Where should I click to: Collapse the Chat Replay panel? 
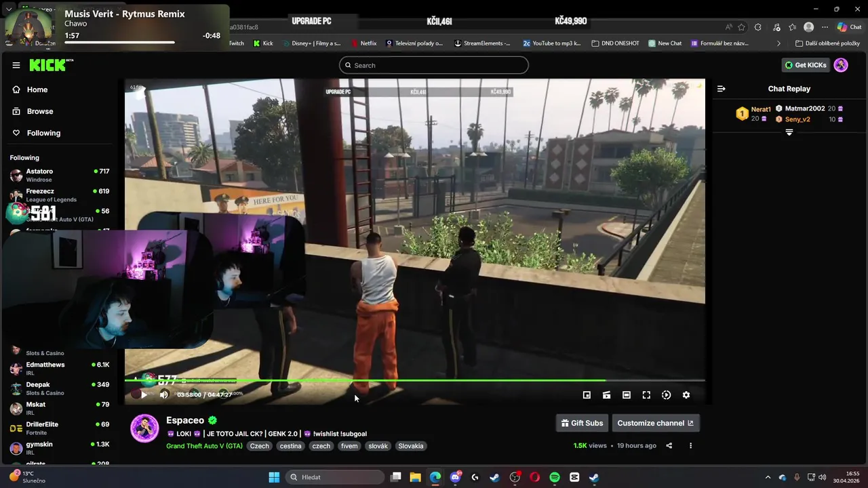pyautogui.click(x=722, y=89)
